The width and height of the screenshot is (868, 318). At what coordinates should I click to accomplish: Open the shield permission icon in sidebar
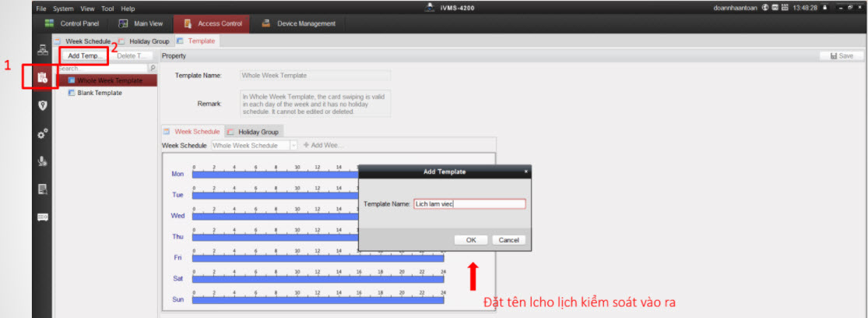click(43, 105)
